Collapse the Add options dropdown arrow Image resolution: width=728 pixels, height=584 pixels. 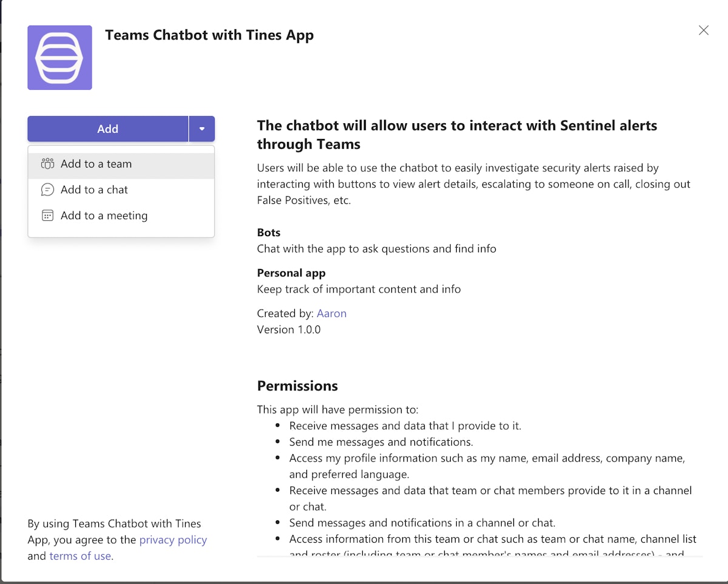201,129
